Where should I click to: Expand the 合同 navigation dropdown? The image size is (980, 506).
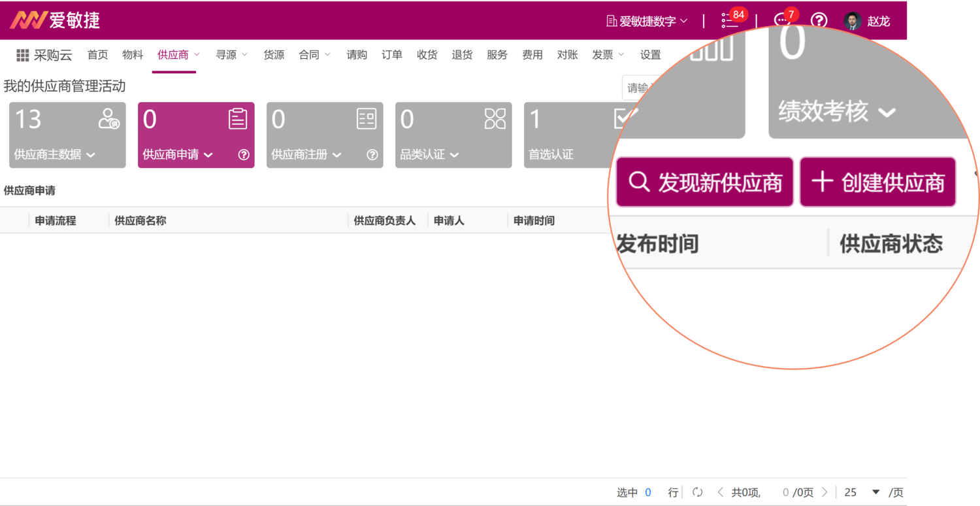pos(327,55)
